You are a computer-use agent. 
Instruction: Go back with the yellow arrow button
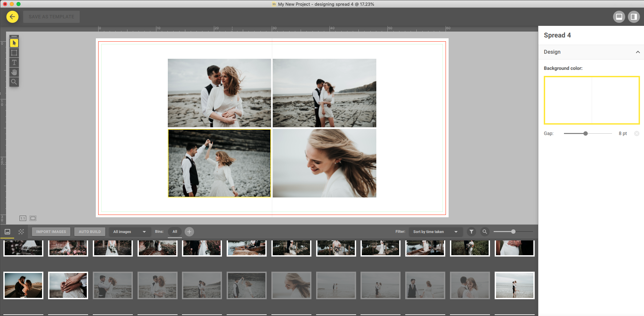tap(12, 16)
